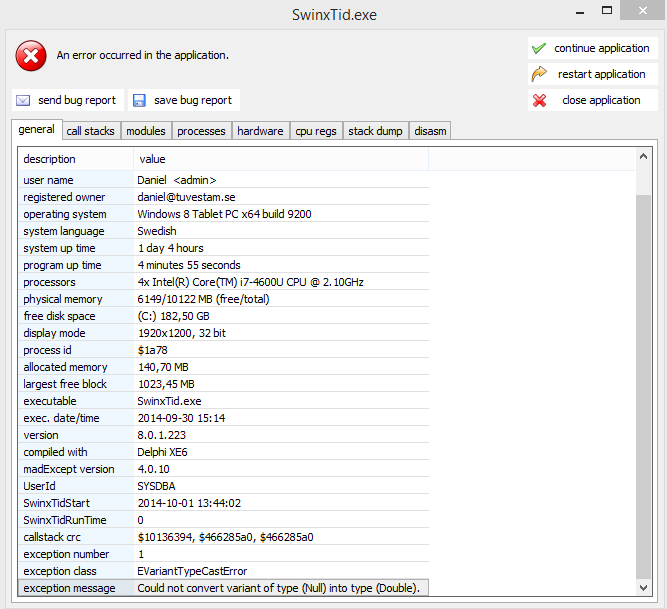Click the callstack crc value
Viewport: 667px width, 609px height.
click(225, 537)
